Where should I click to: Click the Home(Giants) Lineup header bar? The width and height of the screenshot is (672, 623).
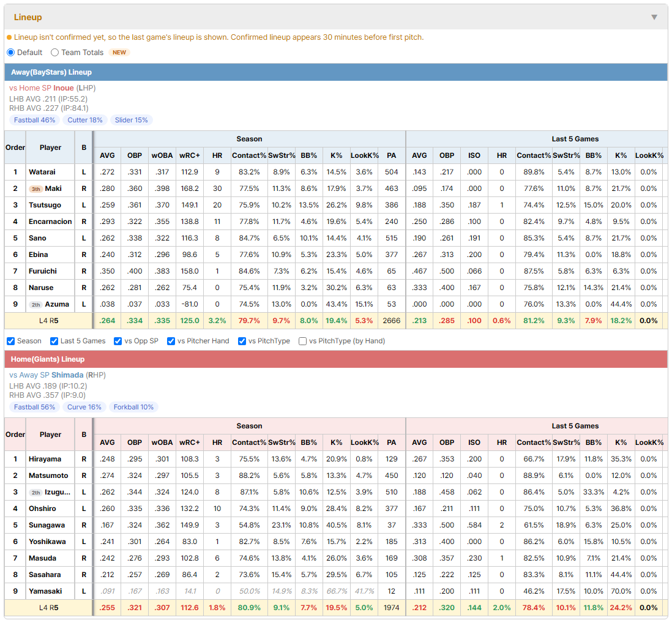[336, 359]
